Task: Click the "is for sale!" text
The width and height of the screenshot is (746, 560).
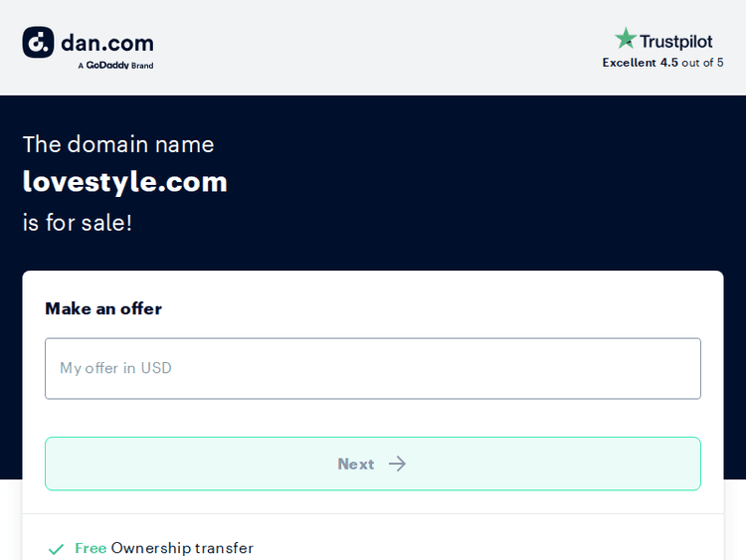Action: 78,222
